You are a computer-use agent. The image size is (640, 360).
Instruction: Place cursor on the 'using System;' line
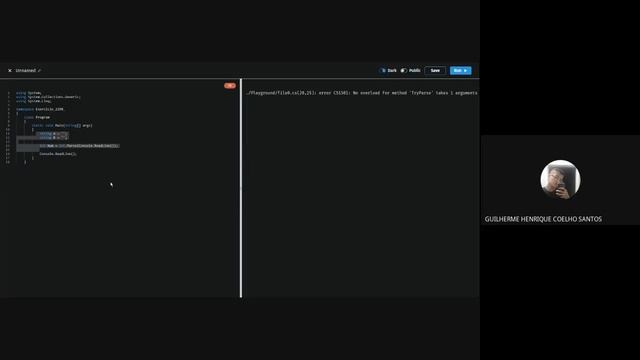coord(29,93)
